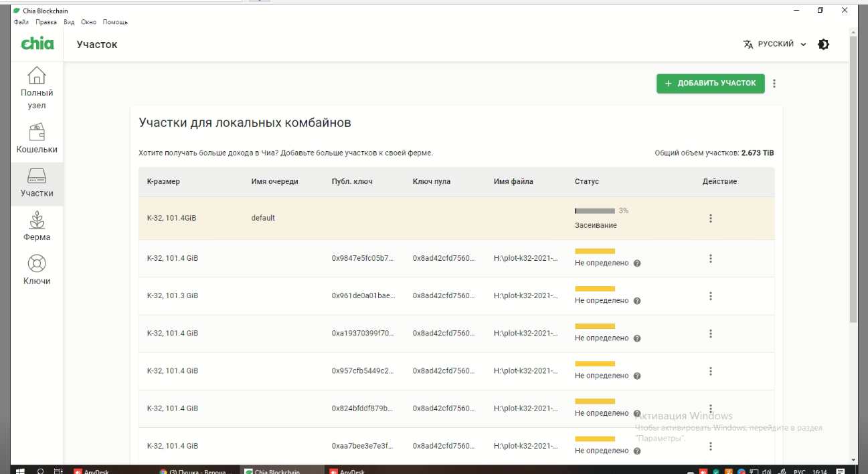Open actions menu for plot 0x9847e5fc05b7

pyautogui.click(x=711, y=259)
